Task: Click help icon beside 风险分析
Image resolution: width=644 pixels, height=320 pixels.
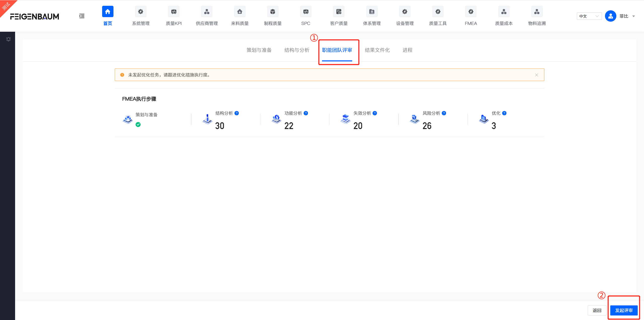Action: click(x=444, y=113)
